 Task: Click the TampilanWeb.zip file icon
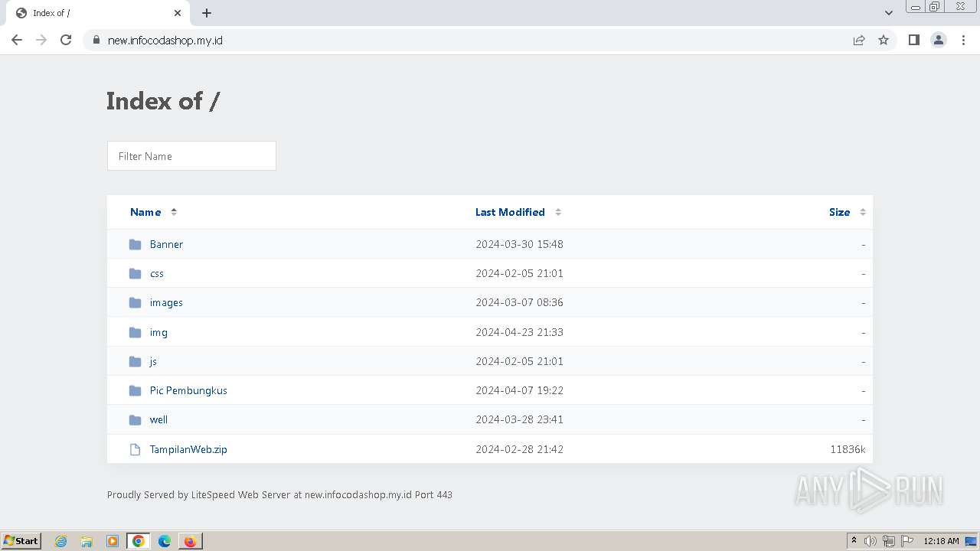[x=136, y=449]
